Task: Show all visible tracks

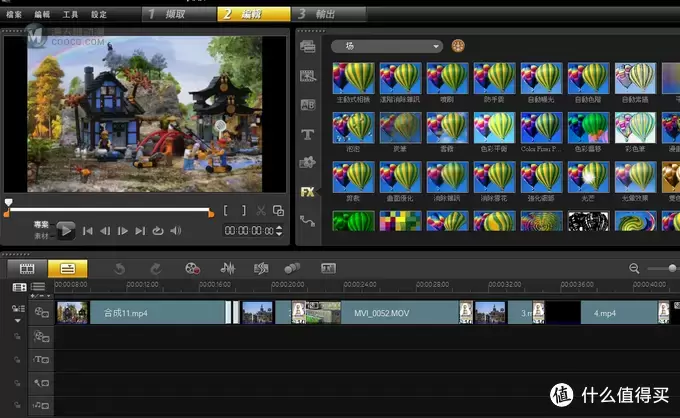Action: (20, 287)
